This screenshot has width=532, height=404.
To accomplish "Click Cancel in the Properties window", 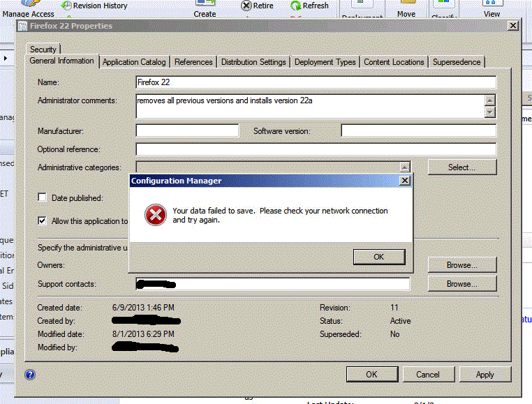I will (x=428, y=375).
